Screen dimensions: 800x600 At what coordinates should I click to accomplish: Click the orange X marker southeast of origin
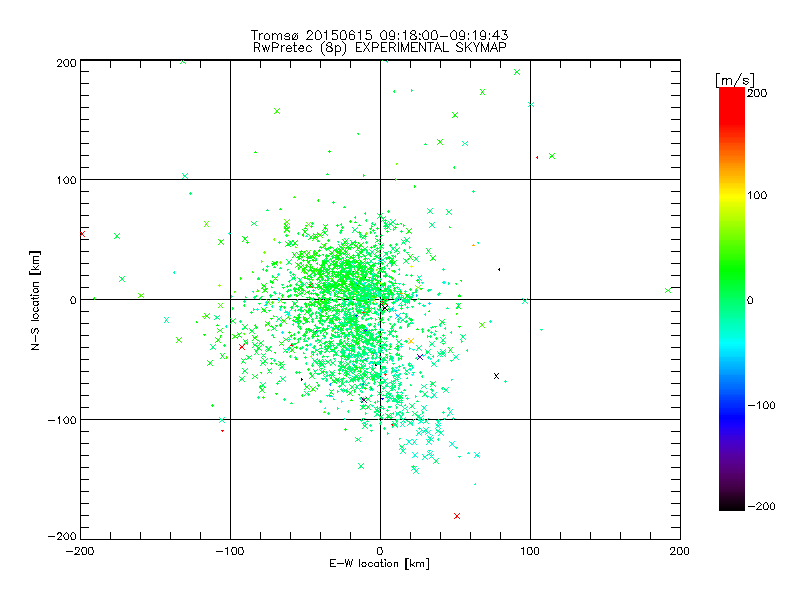click(x=411, y=341)
